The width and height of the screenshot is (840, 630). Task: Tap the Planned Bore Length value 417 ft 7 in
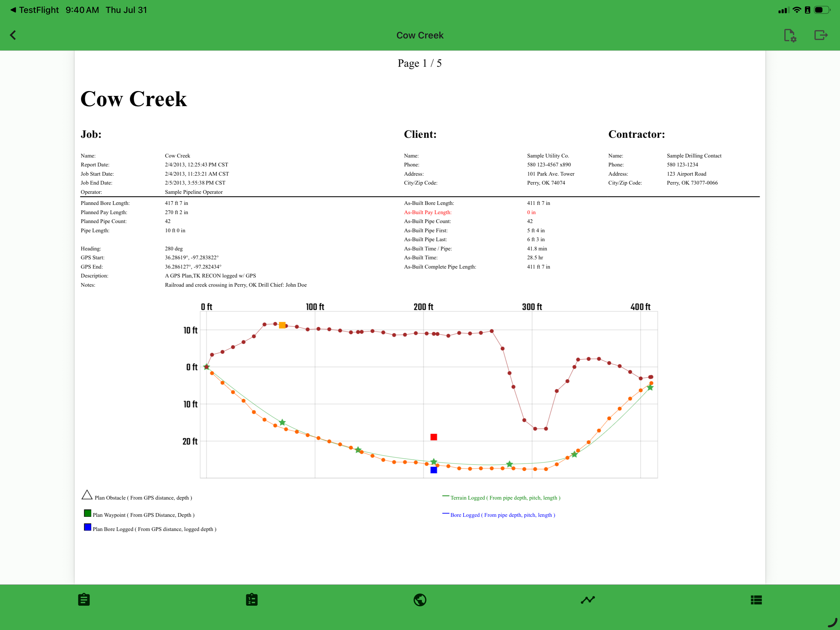coord(176,203)
